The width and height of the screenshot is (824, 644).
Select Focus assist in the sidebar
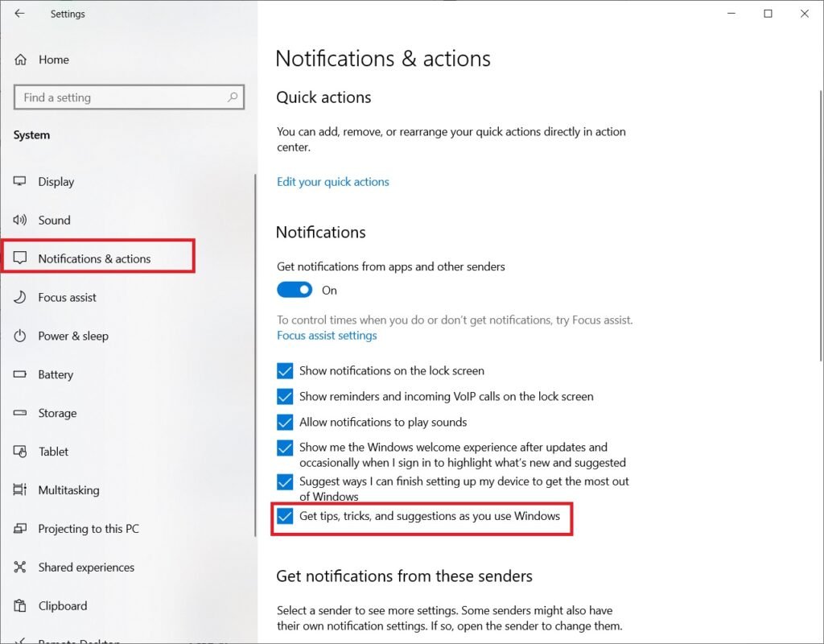(x=68, y=297)
